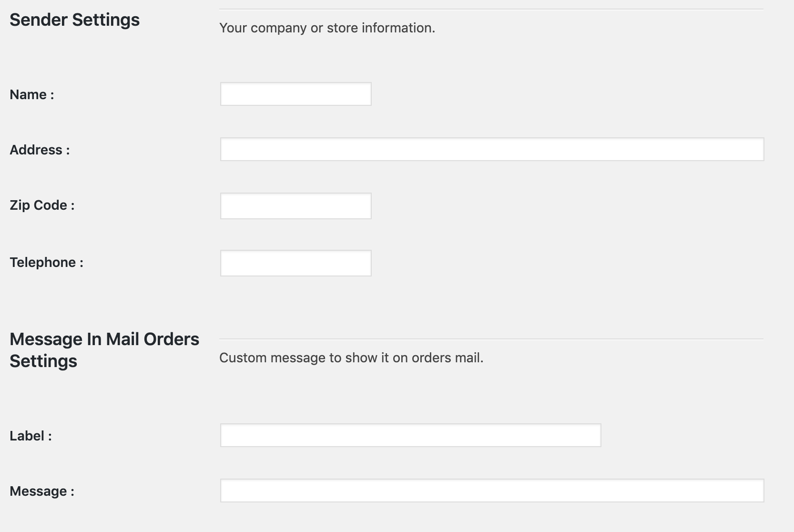This screenshot has width=794, height=532.
Task: Click into the Telephone field
Action: coord(295,263)
